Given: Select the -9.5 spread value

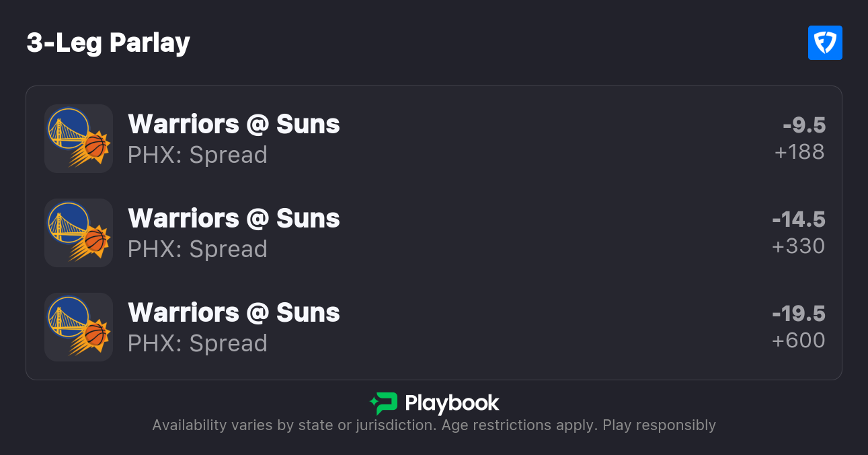Looking at the screenshot, I should (x=804, y=125).
